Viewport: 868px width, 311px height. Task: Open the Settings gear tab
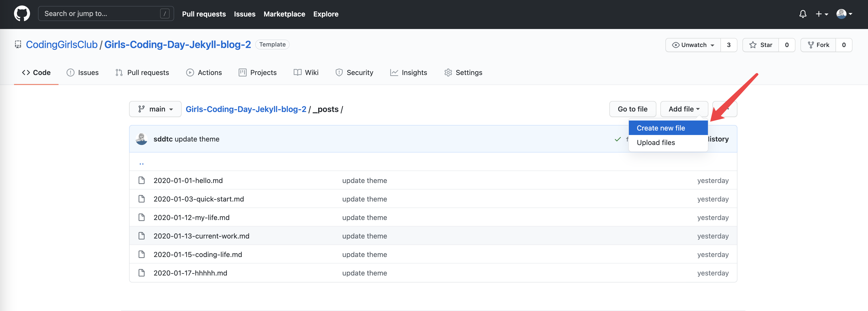[x=463, y=72]
